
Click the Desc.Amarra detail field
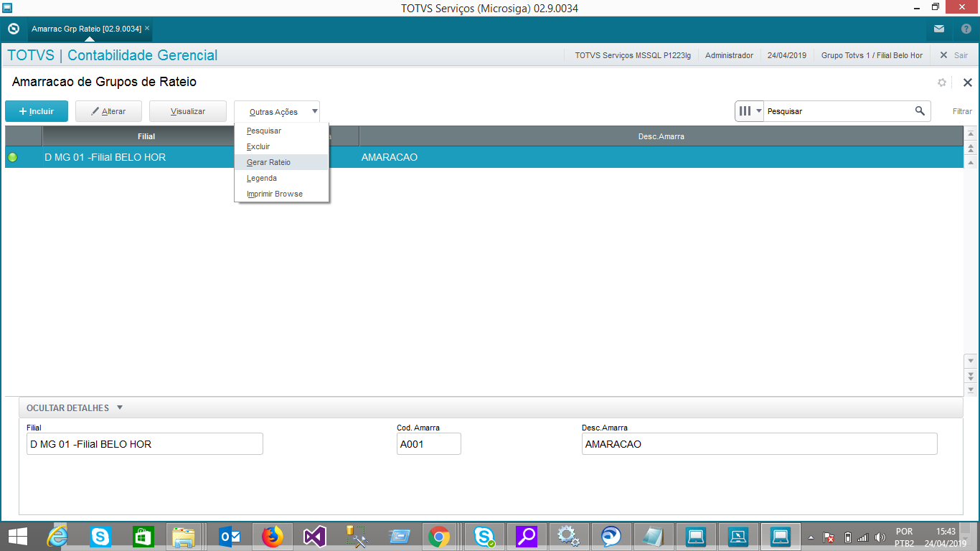pos(760,444)
